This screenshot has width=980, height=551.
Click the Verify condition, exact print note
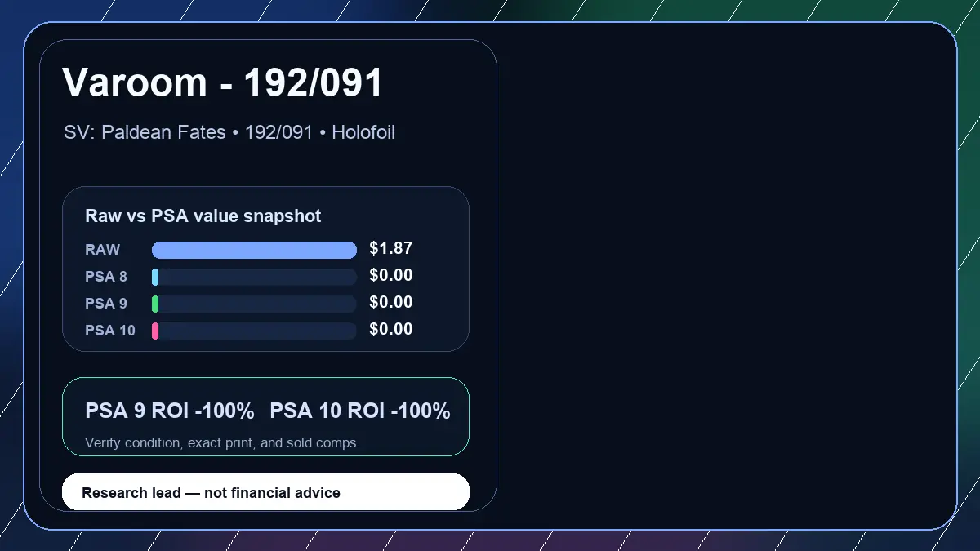(222, 442)
